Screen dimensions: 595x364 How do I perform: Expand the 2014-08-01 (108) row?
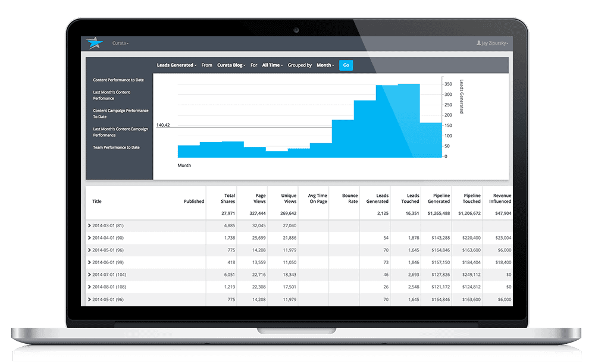coord(90,287)
